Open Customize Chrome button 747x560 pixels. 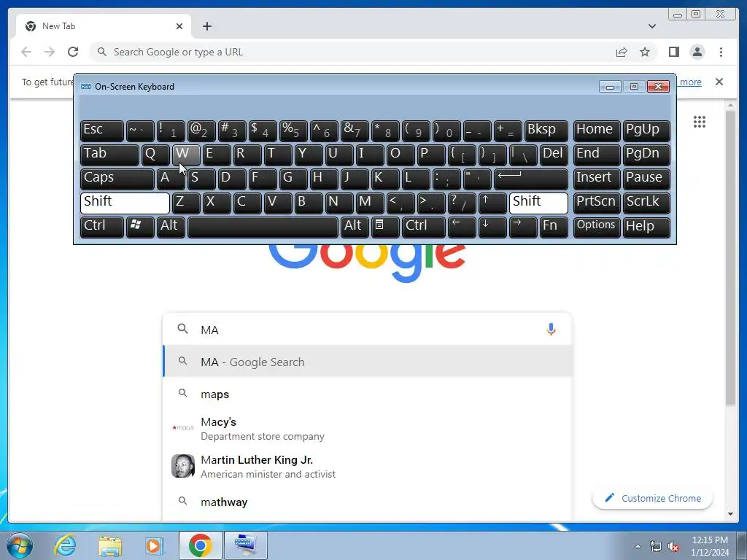[652, 498]
